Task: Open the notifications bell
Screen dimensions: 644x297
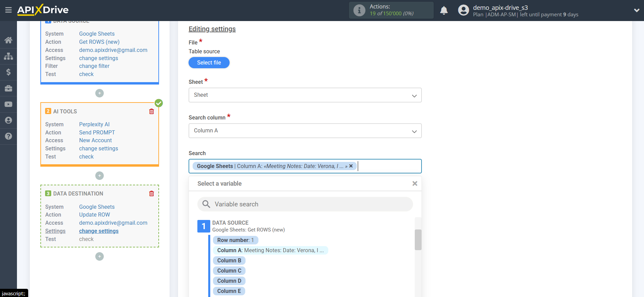Action: (x=444, y=11)
